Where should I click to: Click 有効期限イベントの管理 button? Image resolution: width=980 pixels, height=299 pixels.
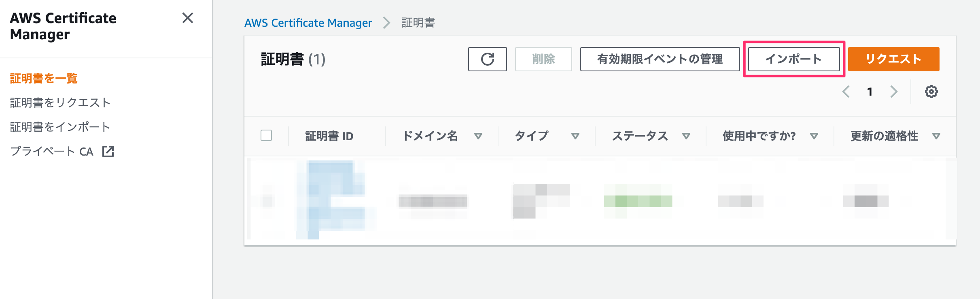tap(660, 59)
